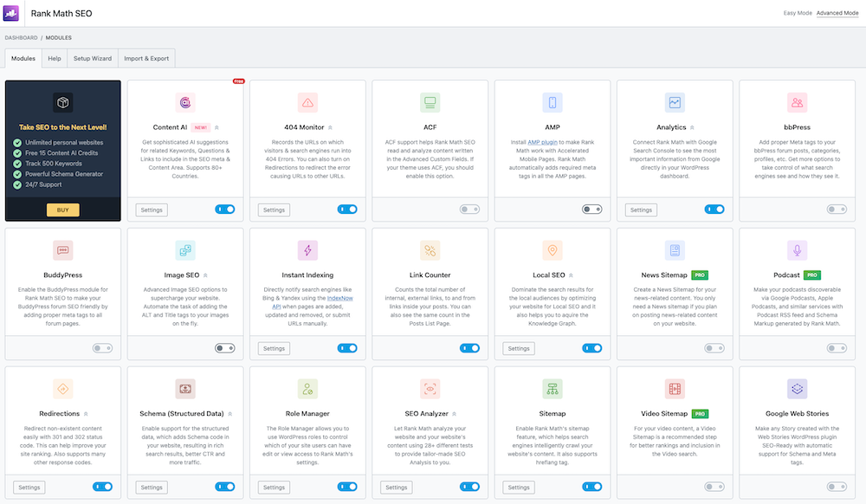Open SEO Analyzer Settings button
Viewport: 866px width, 504px height.
point(396,488)
